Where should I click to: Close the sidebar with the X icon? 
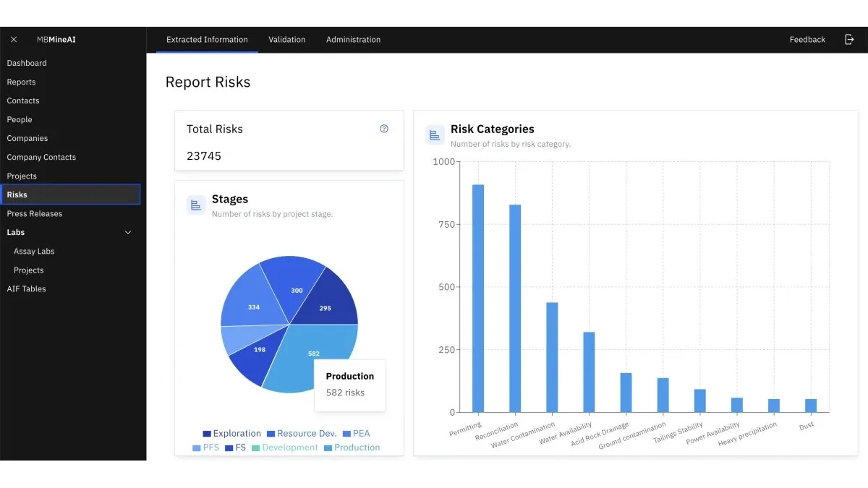tap(14, 40)
